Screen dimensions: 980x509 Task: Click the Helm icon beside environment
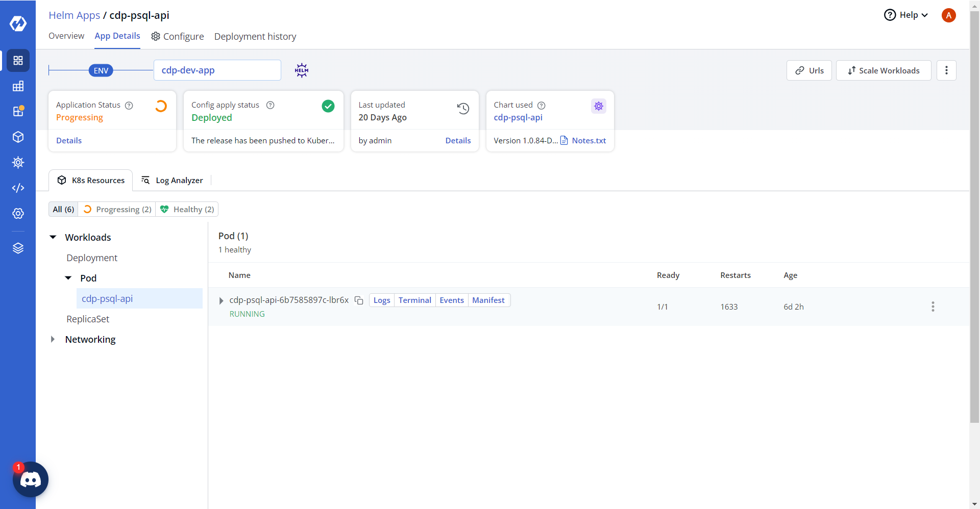coord(302,70)
